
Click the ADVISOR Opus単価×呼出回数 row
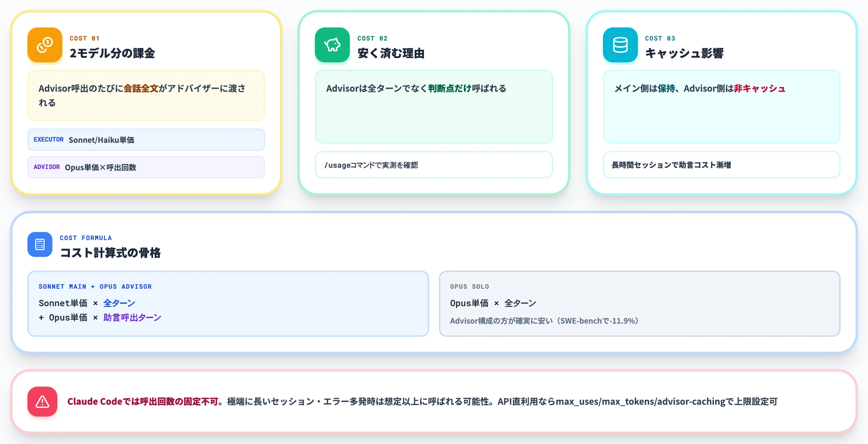146,167
